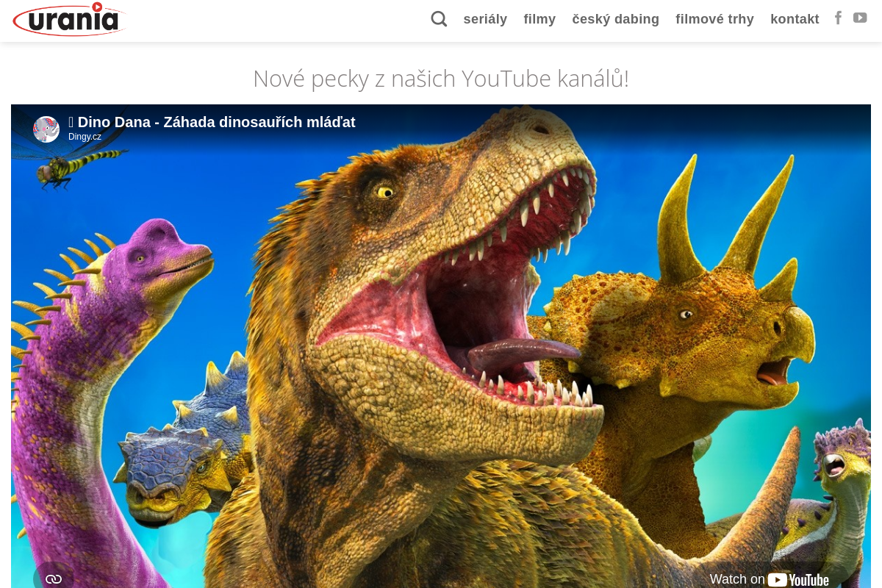
Task: Open the search magnifier icon
Action: click(439, 19)
